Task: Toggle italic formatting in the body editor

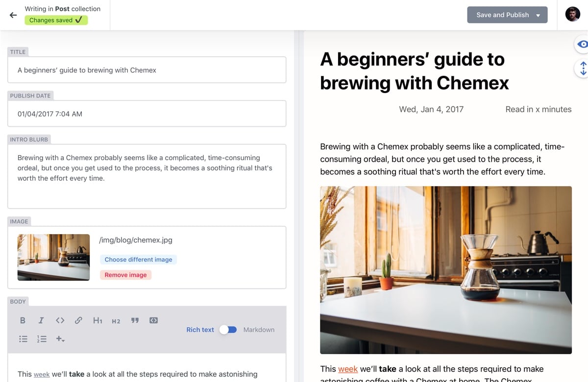Action: (41, 320)
